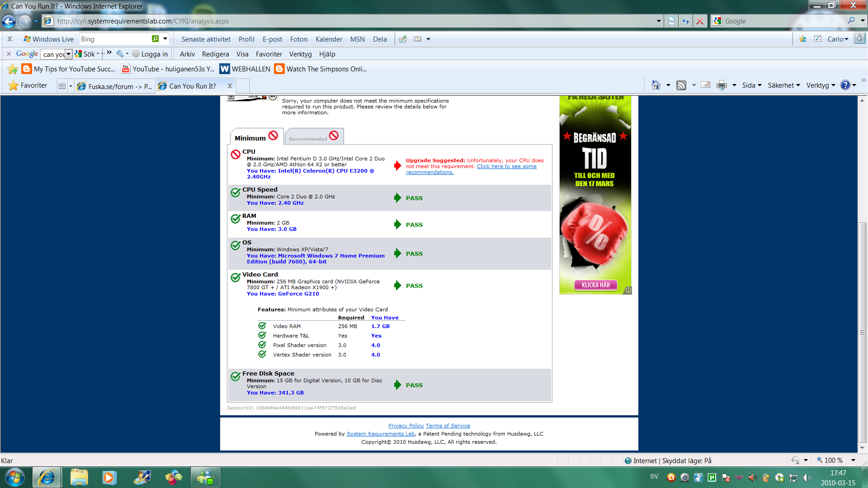Click the Refresh page icon

coord(686,21)
